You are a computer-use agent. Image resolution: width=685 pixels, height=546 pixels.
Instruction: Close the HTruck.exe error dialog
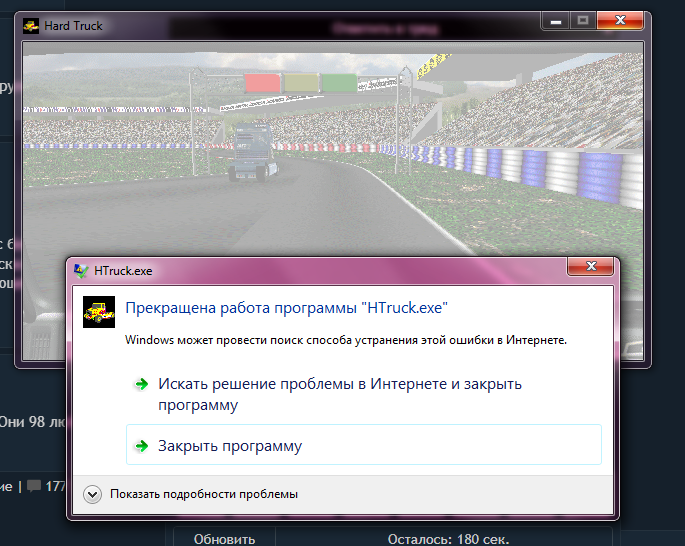[590, 266]
